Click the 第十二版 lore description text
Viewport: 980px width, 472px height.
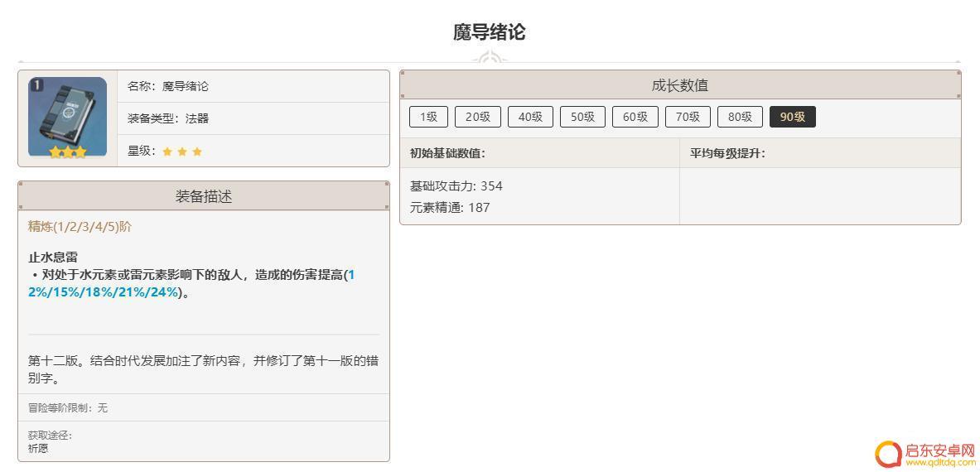tap(203, 369)
